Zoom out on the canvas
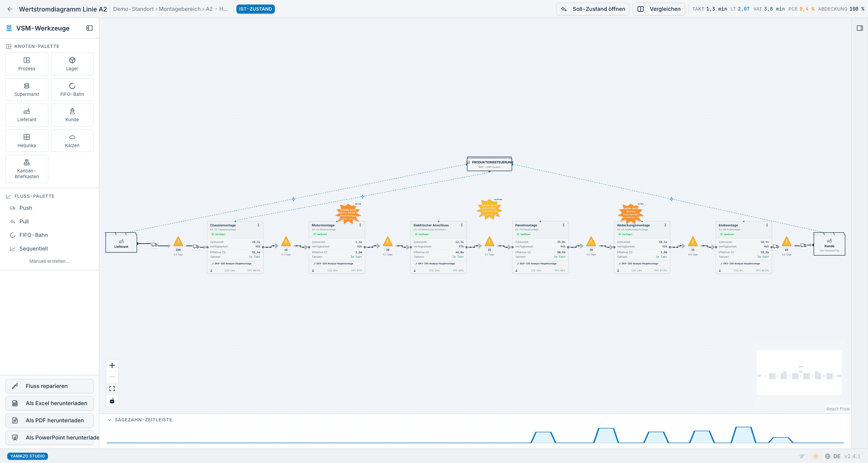This screenshot has height=463, width=868. click(112, 377)
